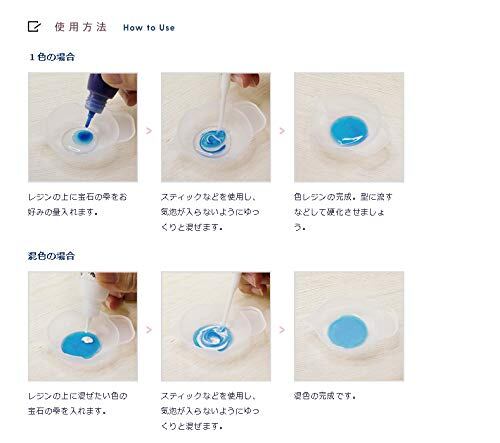This screenshot has height=443, width=500.
Task: Open the photo of blue dye dropping into resin
Action: [x=83, y=127]
